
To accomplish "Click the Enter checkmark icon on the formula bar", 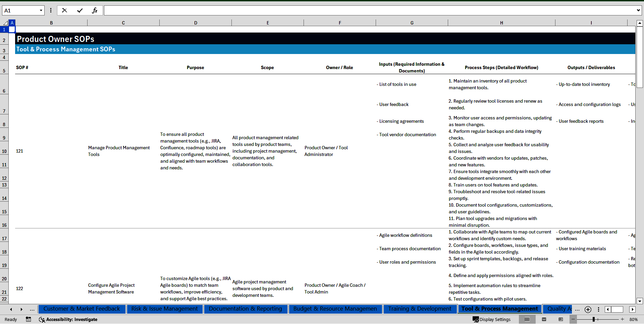I will [x=80, y=10].
